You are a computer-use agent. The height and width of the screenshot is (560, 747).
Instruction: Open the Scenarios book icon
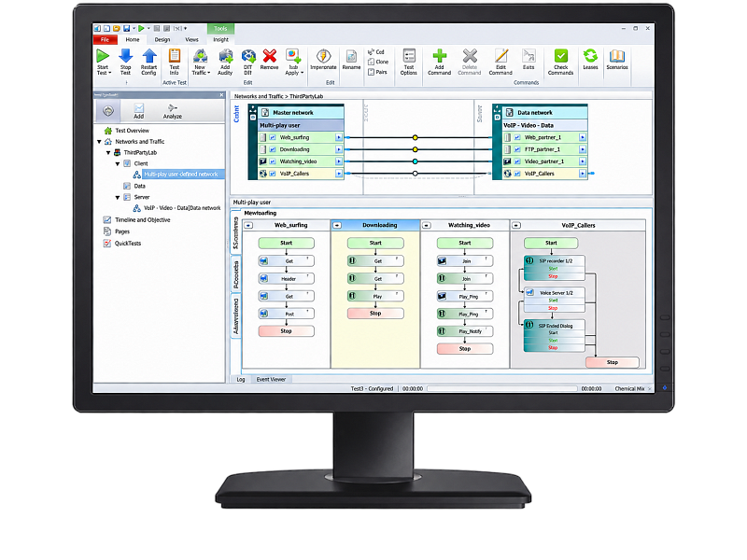click(x=617, y=56)
